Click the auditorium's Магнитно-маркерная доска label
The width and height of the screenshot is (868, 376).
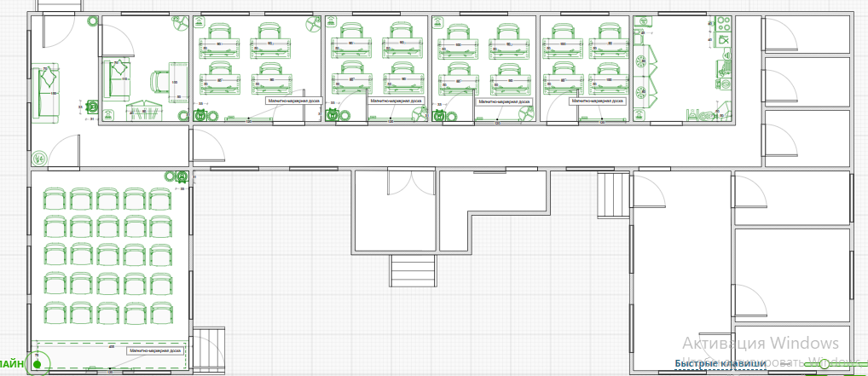pyautogui.click(x=154, y=350)
